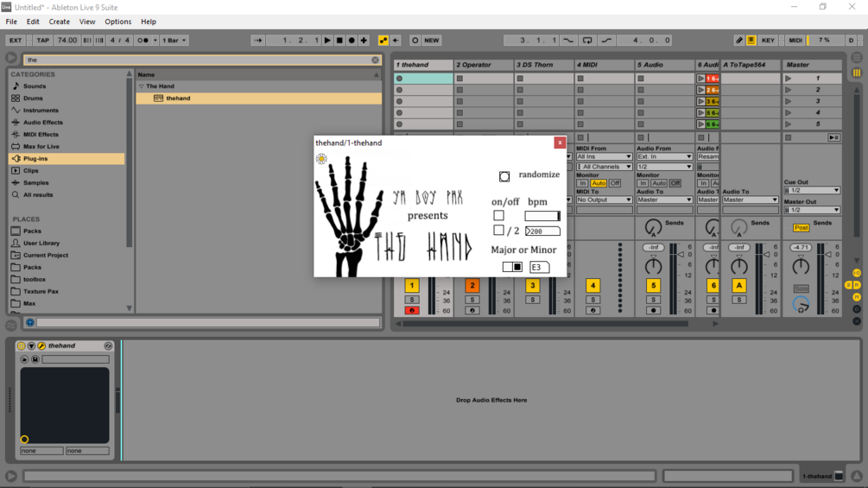This screenshot has height=488, width=868.
Task: Tick the on/off checkbox in thehand plugin
Action: [x=498, y=215]
